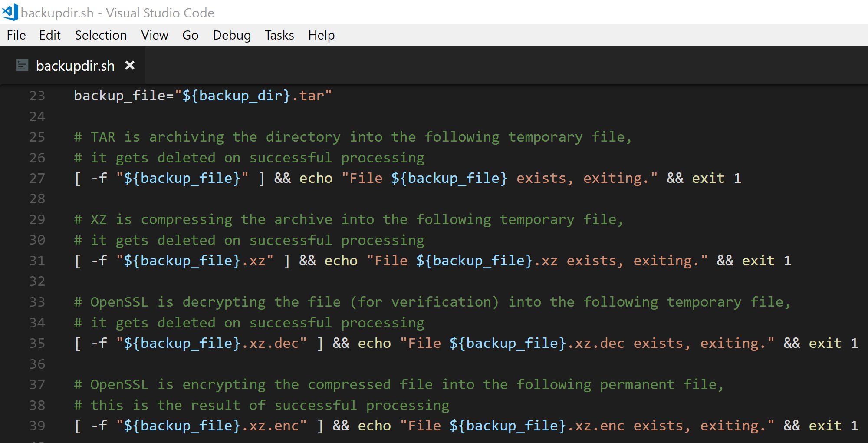Click line number 31 in the gutter

(37, 261)
